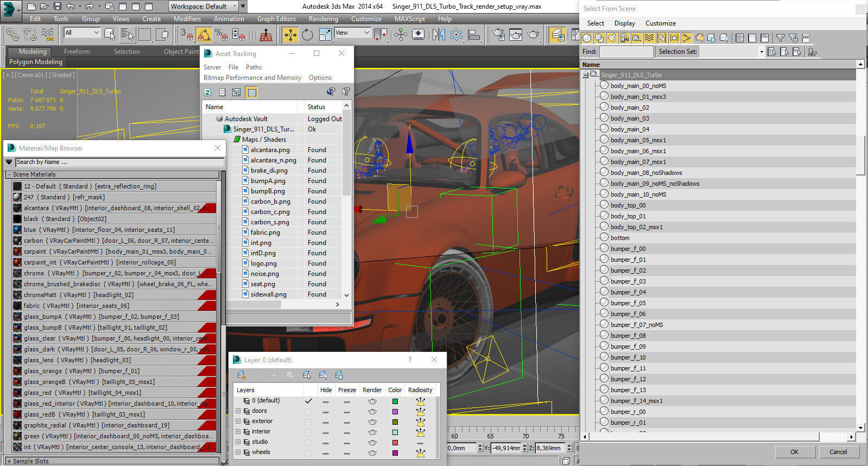Toggle Render teapot for the studio layer
This screenshot has height=466, width=868.
(372, 442)
